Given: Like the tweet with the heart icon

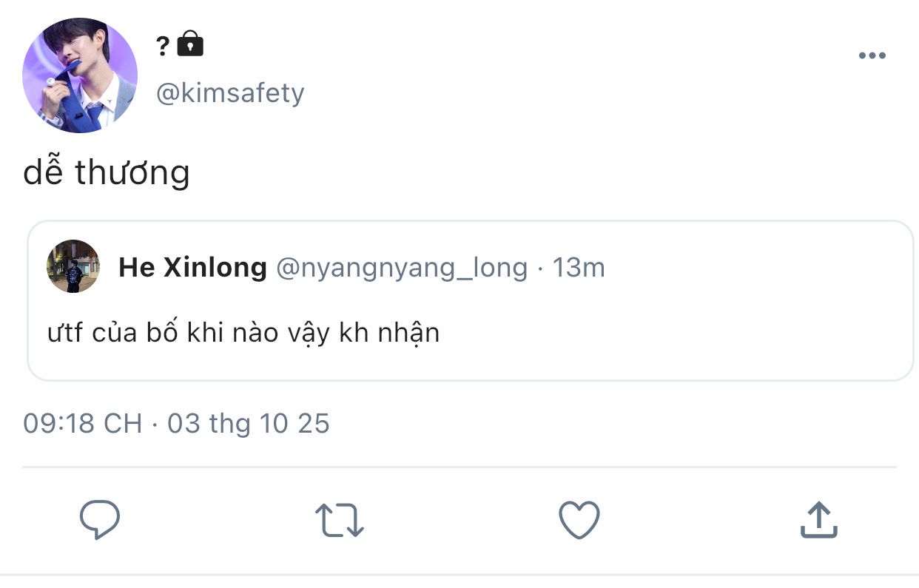Looking at the screenshot, I should pyautogui.click(x=579, y=519).
